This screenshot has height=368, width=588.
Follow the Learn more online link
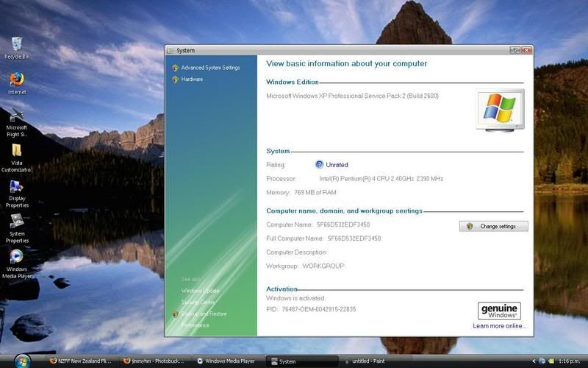click(500, 326)
